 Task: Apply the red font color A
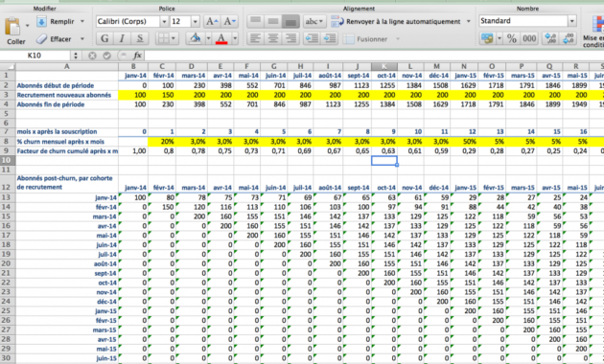pos(221,38)
